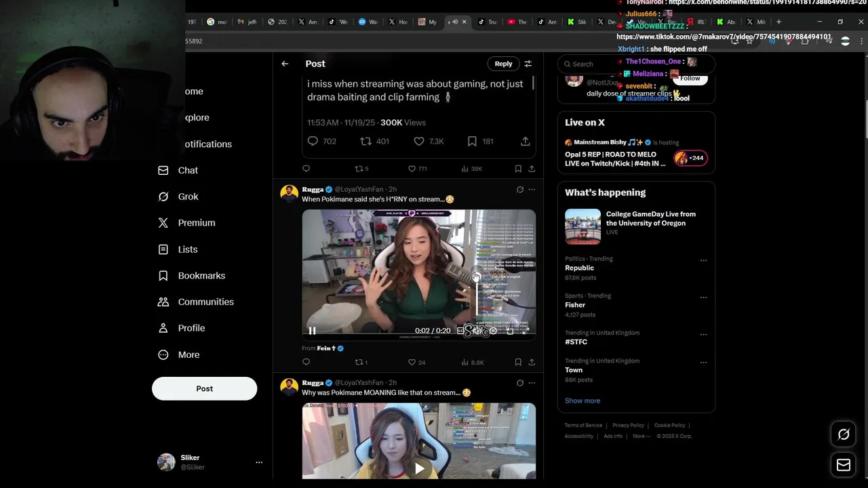
Task: Switch to the Google 'mol' browser tab
Action: click(218, 22)
